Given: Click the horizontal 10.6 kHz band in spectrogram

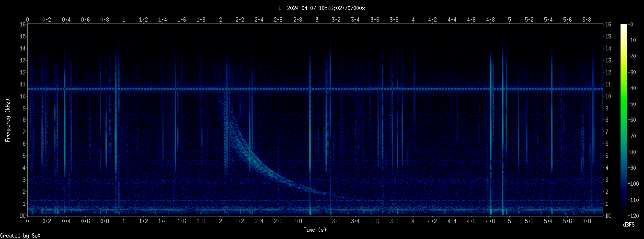Looking at the screenshot, I should pyautogui.click(x=315, y=89).
